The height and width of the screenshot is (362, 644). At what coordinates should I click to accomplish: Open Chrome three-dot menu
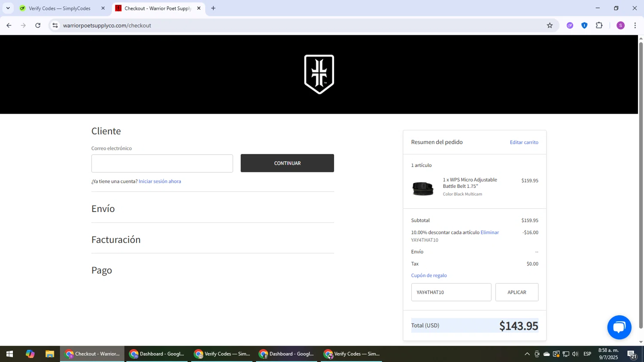point(635,25)
